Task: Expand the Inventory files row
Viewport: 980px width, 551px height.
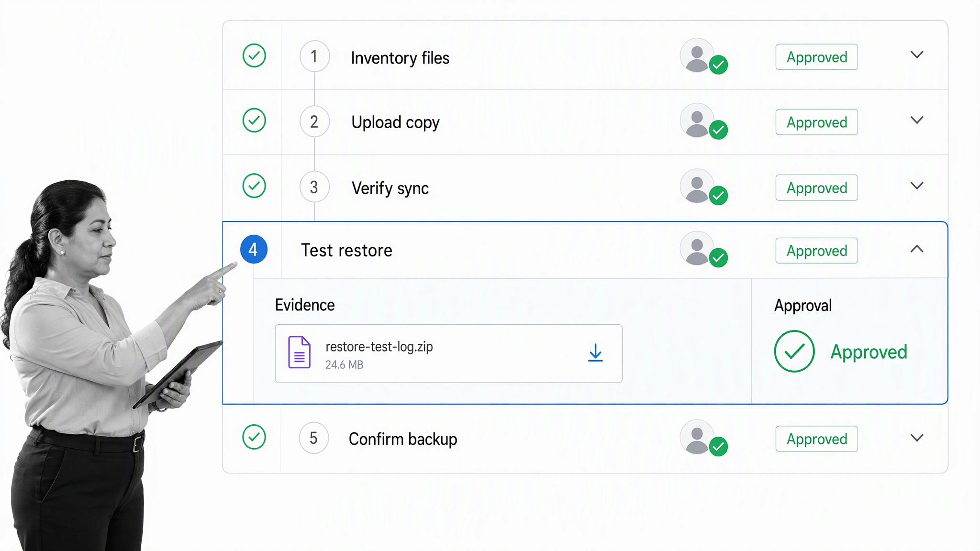Action: (917, 55)
